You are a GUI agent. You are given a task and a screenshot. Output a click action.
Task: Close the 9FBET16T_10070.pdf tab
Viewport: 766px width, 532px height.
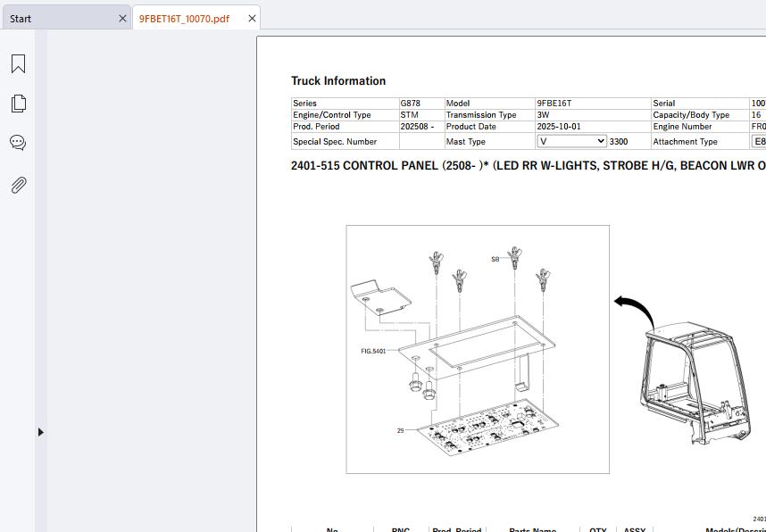coord(252,19)
